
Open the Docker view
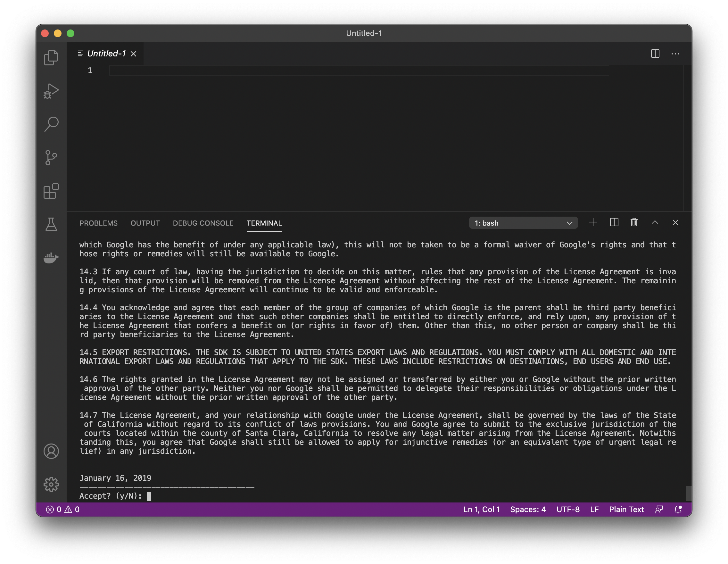[x=51, y=258]
